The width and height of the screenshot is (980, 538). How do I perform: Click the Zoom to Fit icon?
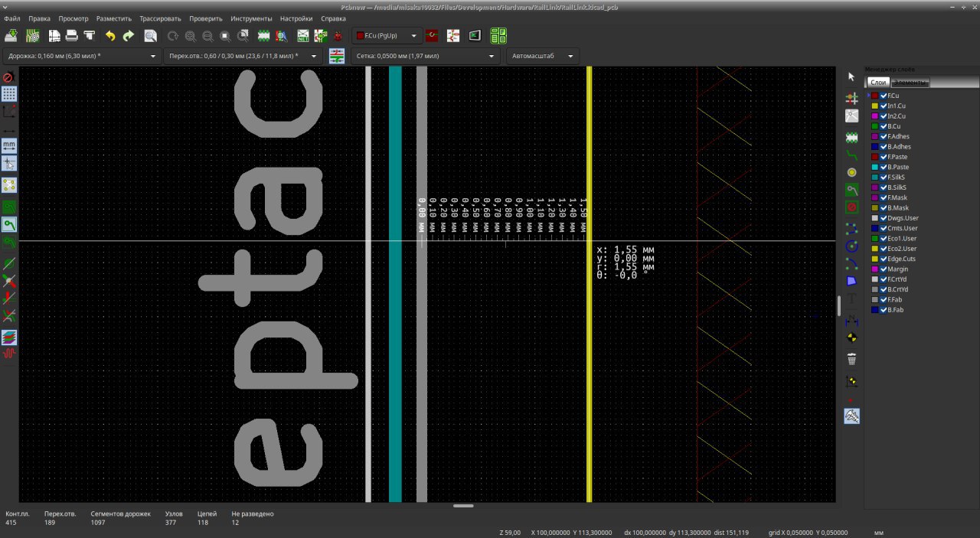tap(225, 36)
